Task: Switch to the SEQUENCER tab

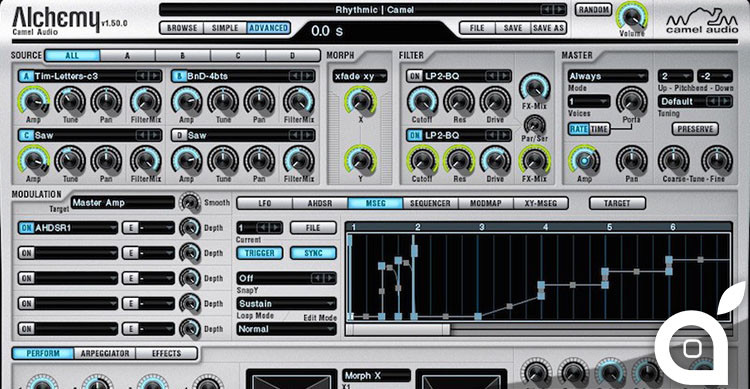Action: (x=430, y=203)
